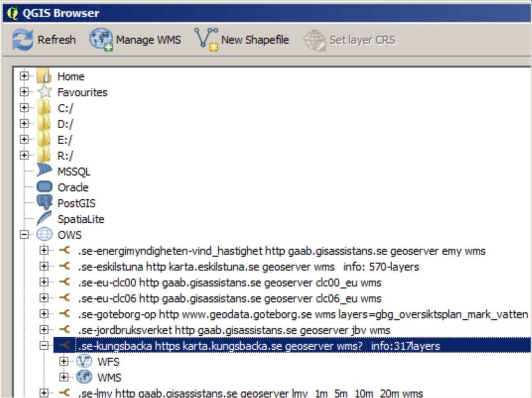Select the SpatiaLite tree item

(81, 219)
